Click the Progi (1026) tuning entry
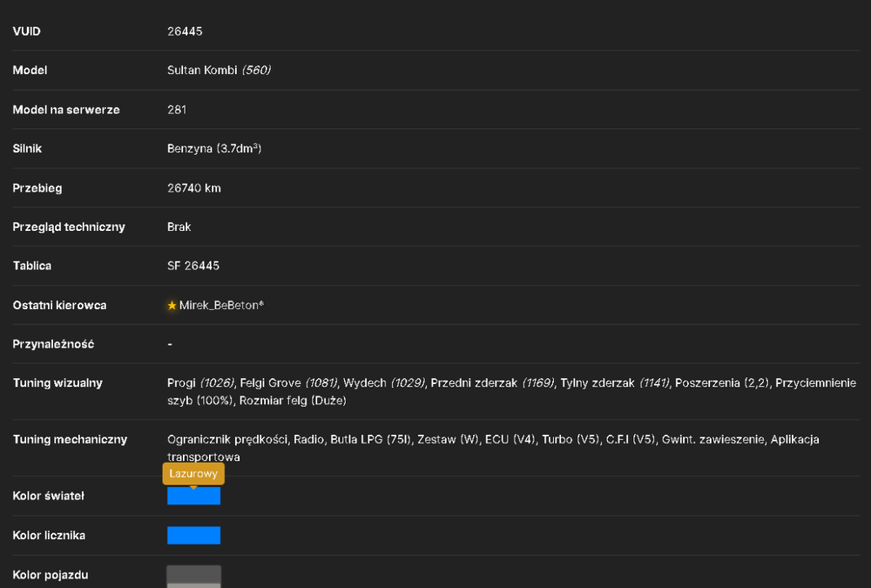 [x=200, y=383]
